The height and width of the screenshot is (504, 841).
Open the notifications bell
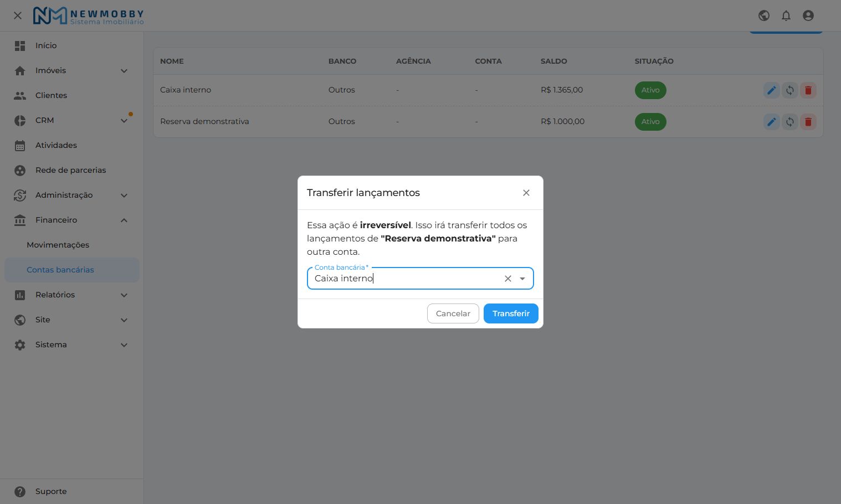click(786, 16)
